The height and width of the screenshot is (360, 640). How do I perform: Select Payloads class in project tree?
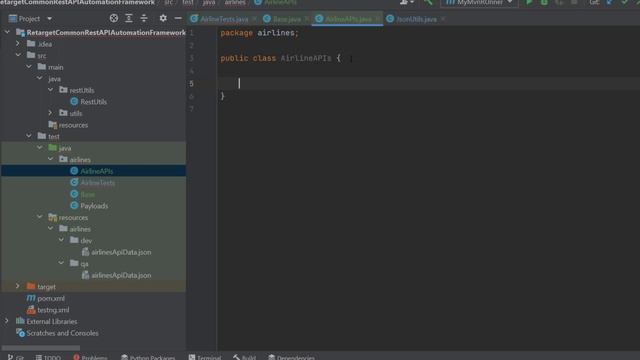(94, 206)
